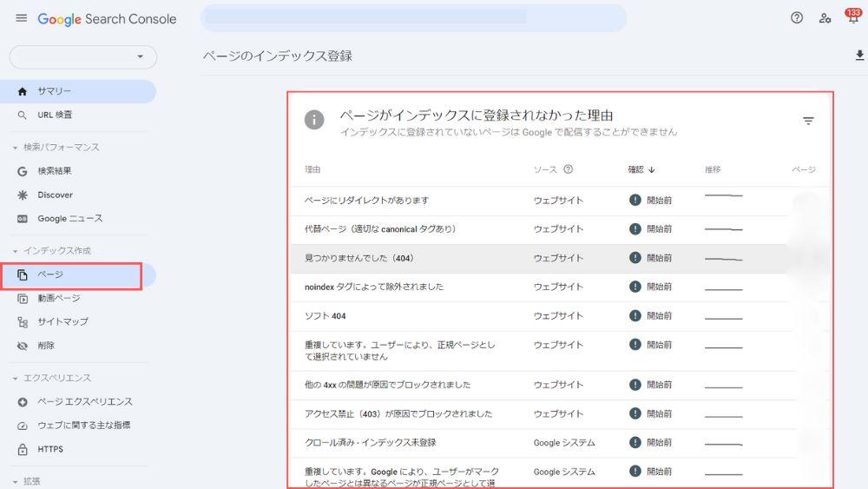Screen dimensions: 868x489
Task: Collapse the エクスペリエンス section
Action: tap(15, 379)
